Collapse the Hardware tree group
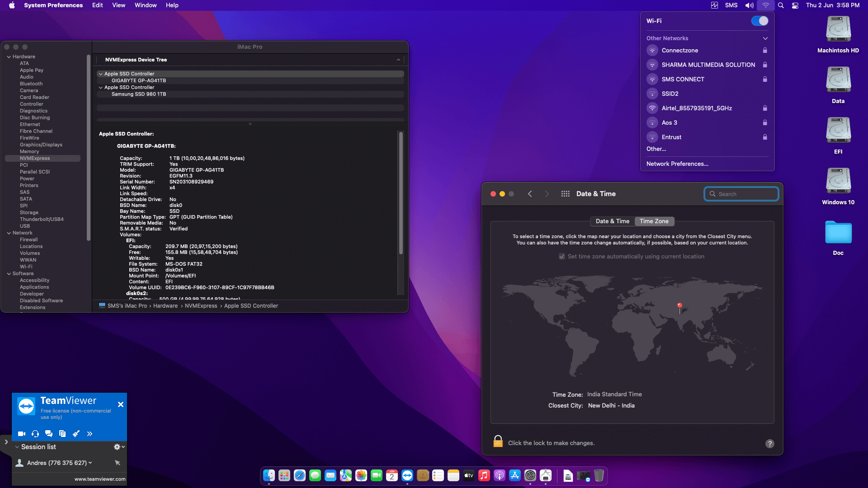Image resolution: width=868 pixels, height=488 pixels. (x=9, y=57)
